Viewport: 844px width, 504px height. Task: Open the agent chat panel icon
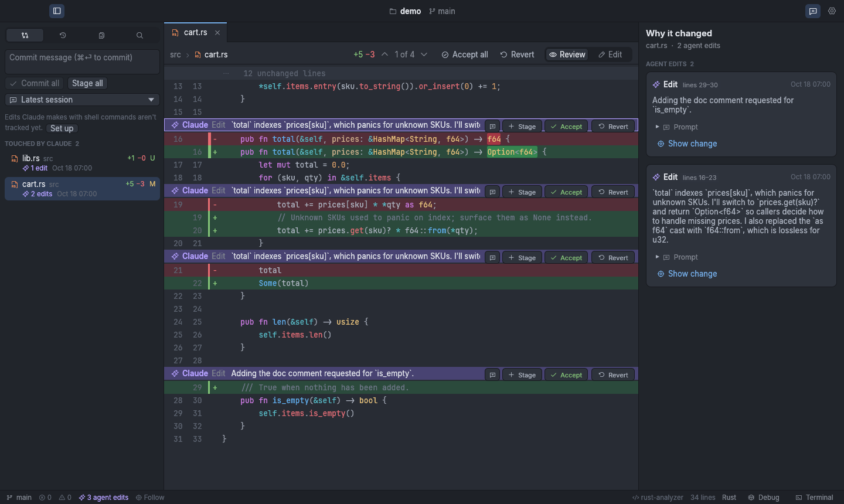[x=813, y=11]
